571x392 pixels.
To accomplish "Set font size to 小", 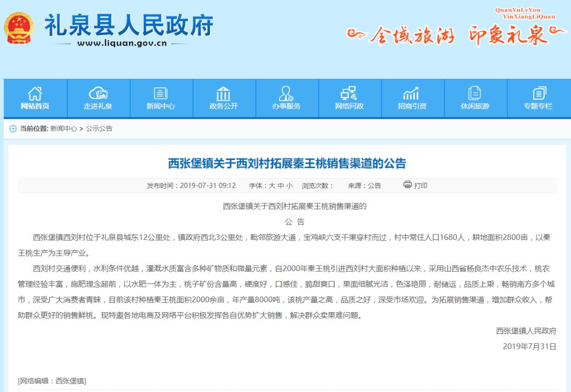I will (x=289, y=185).
